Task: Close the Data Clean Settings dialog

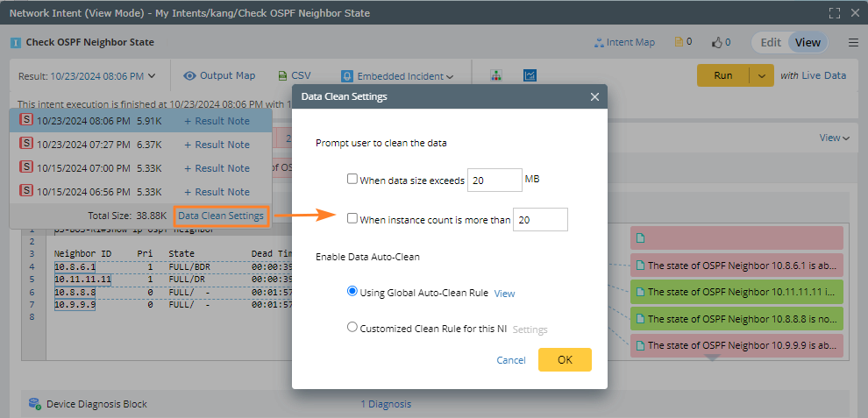Action: tap(594, 96)
